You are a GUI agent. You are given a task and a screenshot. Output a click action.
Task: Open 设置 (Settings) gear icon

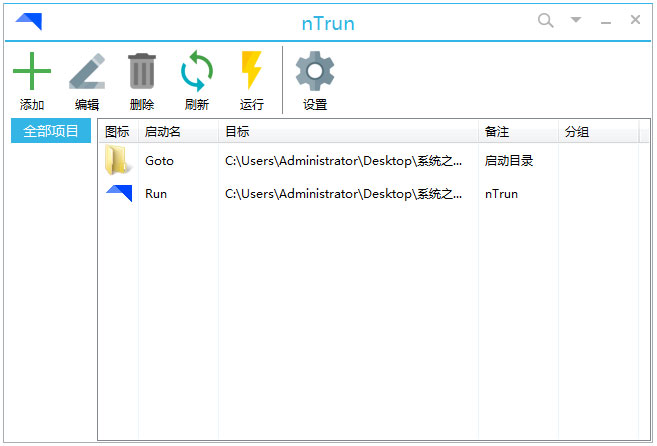tap(315, 71)
